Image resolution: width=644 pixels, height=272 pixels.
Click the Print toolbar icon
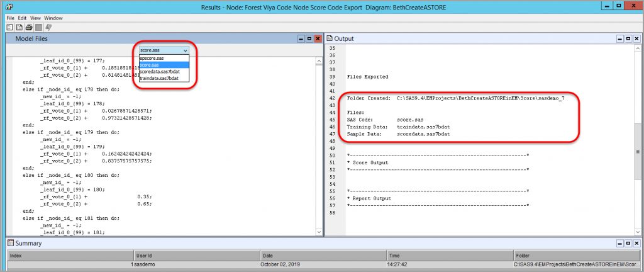click(x=29, y=27)
